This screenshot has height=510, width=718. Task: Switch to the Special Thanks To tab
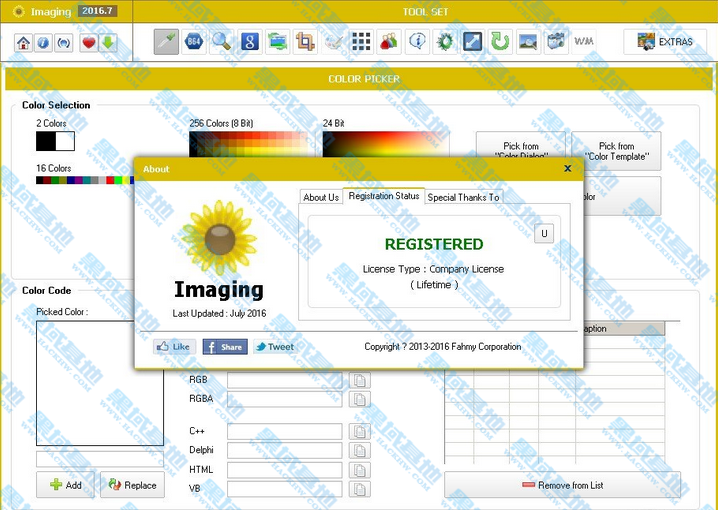(x=463, y=197)
